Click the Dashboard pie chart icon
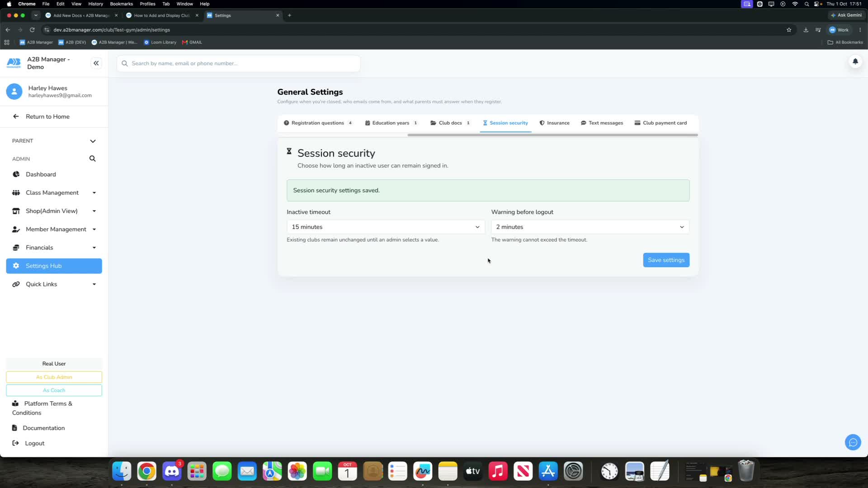 click(x=16, y=174)
